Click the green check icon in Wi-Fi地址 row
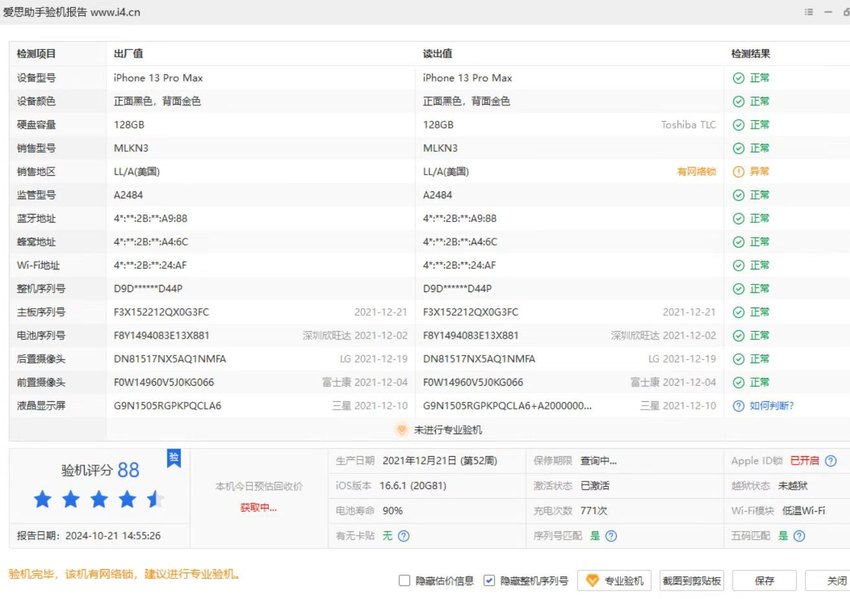Screen dimensions: 850x599 (x=738, y=265)
